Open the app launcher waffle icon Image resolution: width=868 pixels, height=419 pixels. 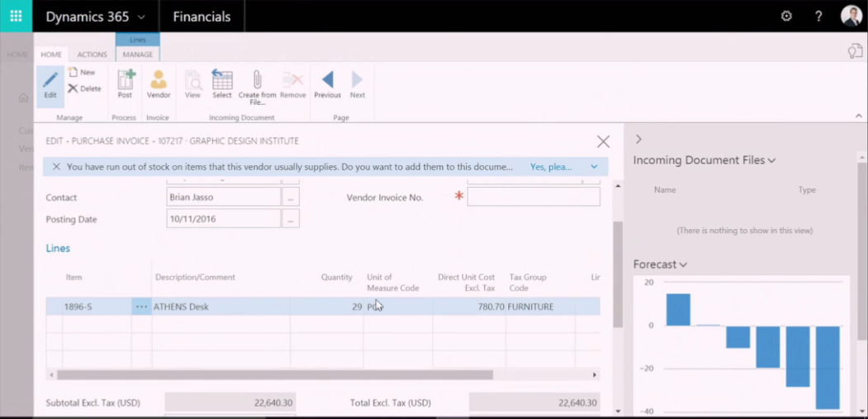tap(16, 16)
